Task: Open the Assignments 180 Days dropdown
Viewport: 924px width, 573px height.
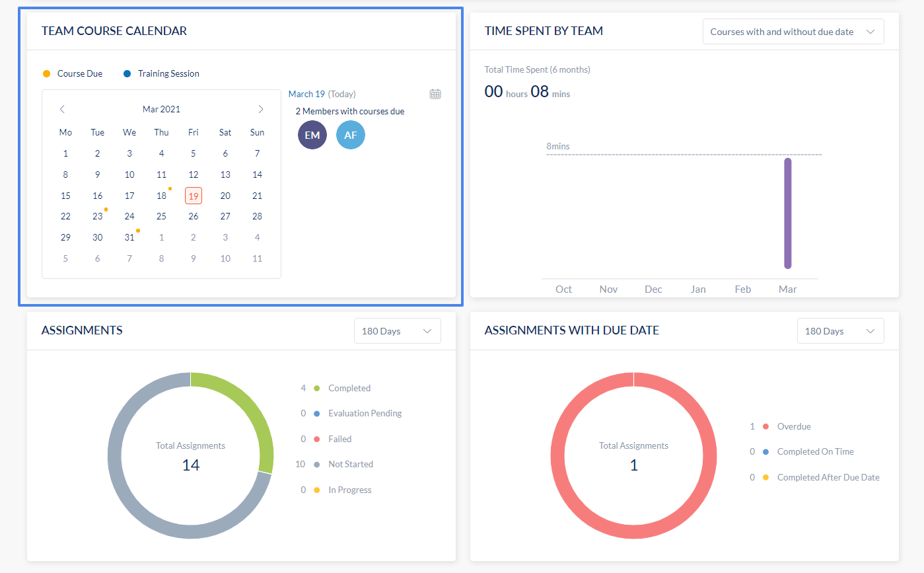Action: tap(398, 331)
